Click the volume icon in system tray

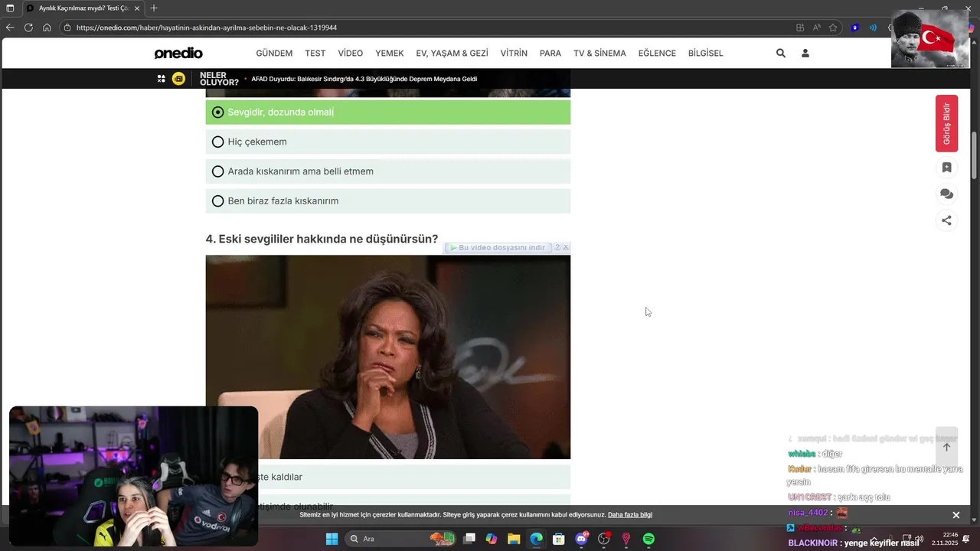click(x=919, y=539)
